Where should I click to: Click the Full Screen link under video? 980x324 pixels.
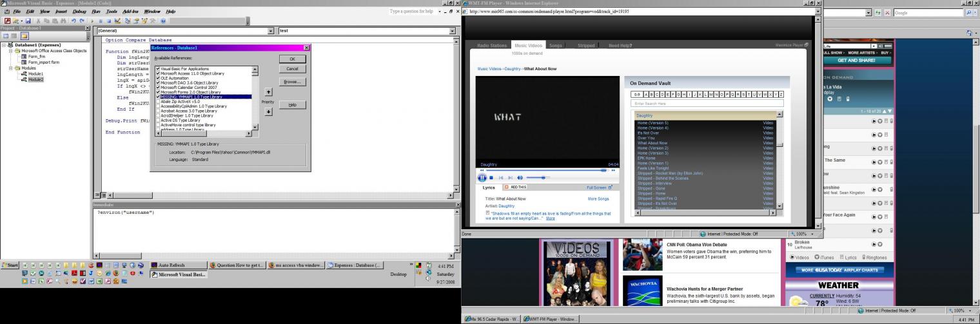pyautogui.click(x=599, y=187)
